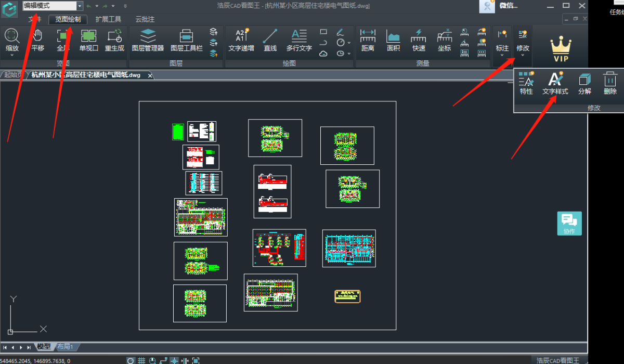Select the 平移 (Pan) hand tool
The width and height of the screenshot is (624, 364).
(x=37, y=41)
